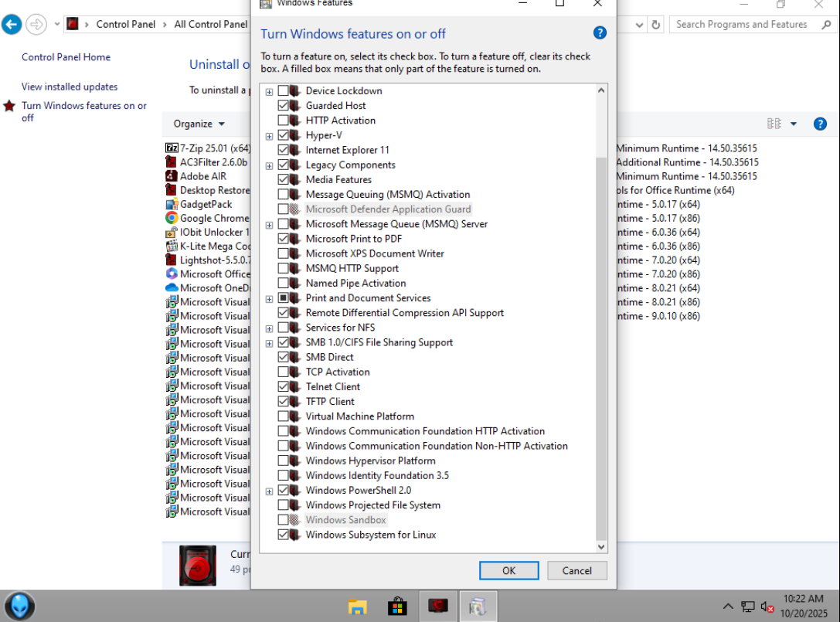The image size is (840, 622).
Task: Open the recent locations dropdown arrow
Action: click(56, 24)
